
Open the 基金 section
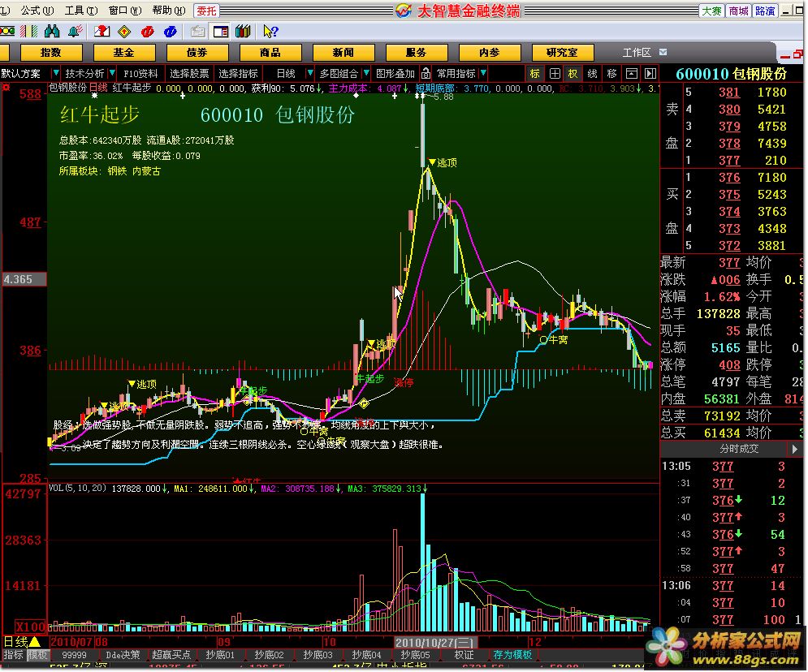click(124, 53)
